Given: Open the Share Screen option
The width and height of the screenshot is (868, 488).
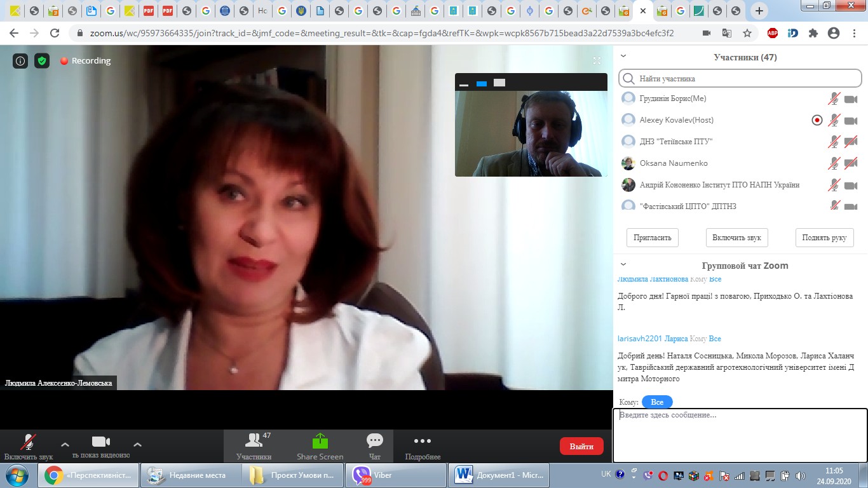Looking at the screenshot, I should pyautogui.click(x=320, y=445).
